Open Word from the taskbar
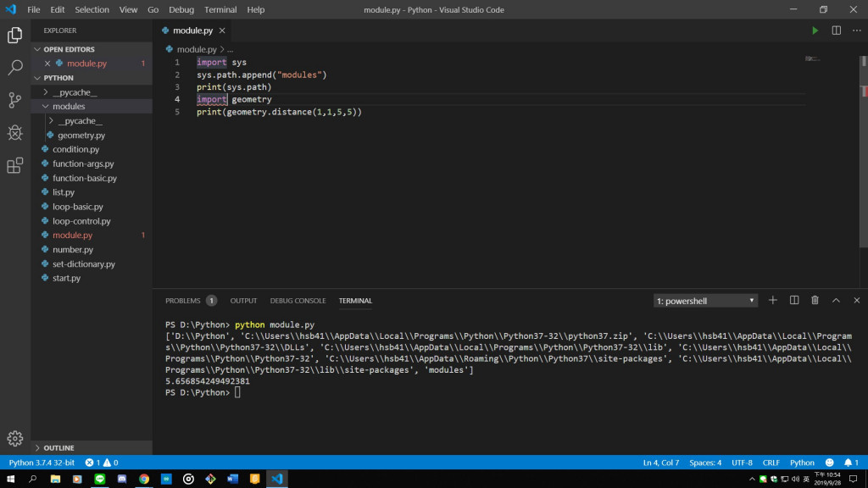 coord(232,480)
